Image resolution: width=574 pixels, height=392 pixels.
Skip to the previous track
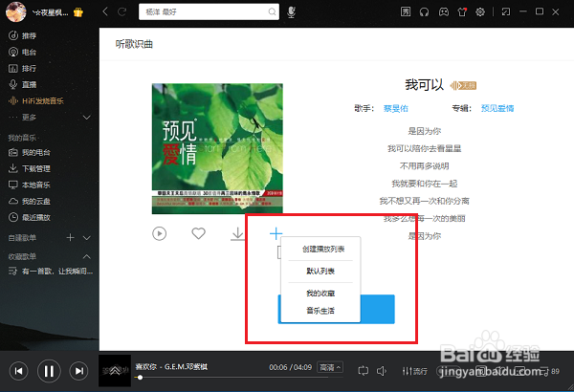(x=18, y=371)
